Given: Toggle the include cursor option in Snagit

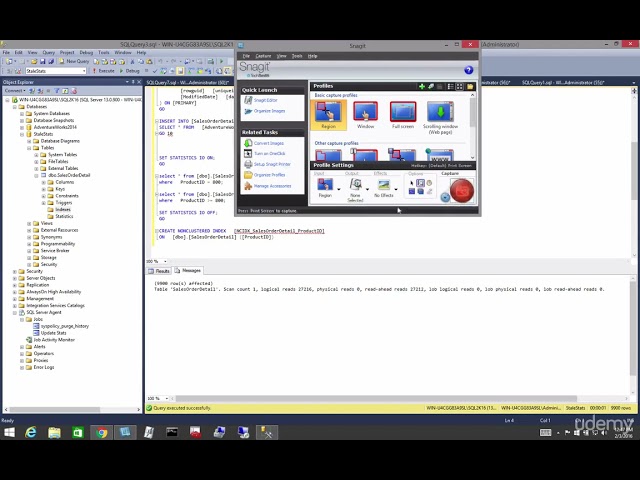Looking at the screenshot, I should (411, 183).
